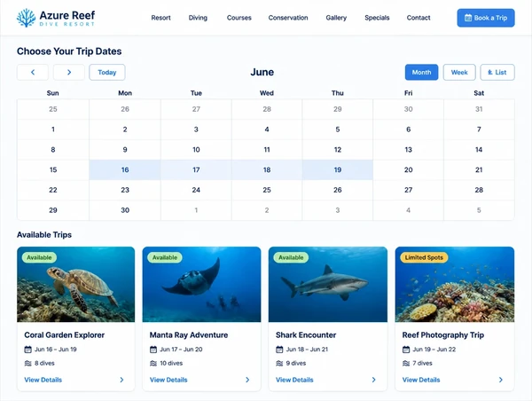Open the Diving menu item
Screen dimensions: 532x401
click(198, 18)
